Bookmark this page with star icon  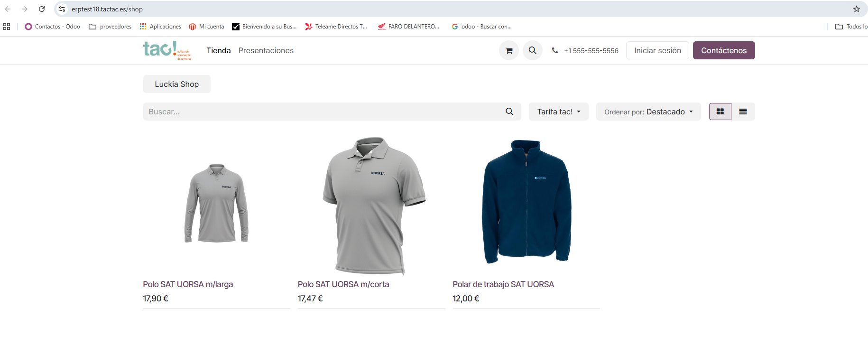pyautogui.click(x=856, y=9)
